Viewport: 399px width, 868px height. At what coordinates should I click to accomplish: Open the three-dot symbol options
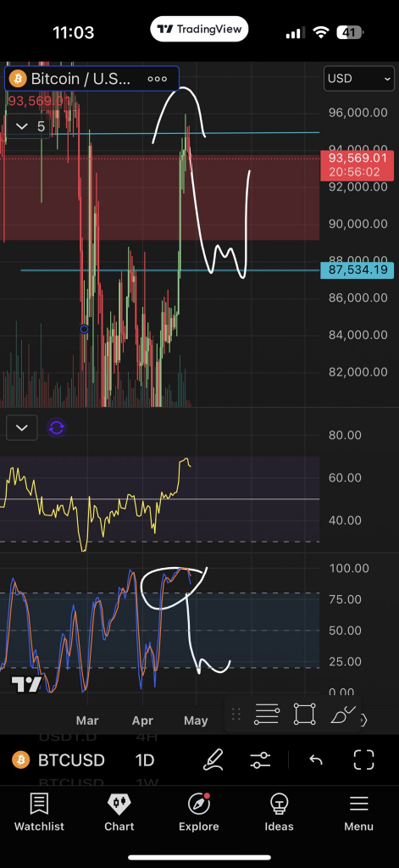(158, 79)
